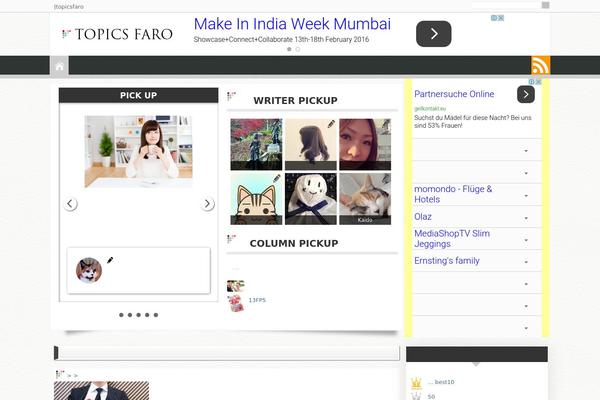The height and width of the screenshot is (400, 600).
Task: Select second Pick Up carousel dot
Action: [x=130, y=315]
